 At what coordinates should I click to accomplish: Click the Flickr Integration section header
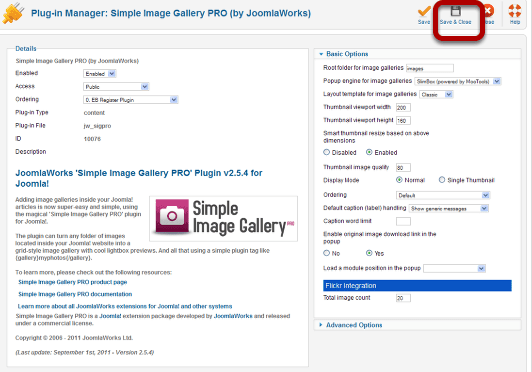point(417,285)
